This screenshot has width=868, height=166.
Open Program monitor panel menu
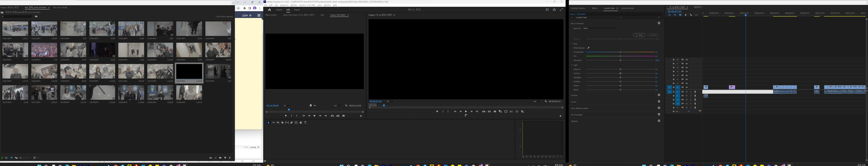[x=394, y=15]
